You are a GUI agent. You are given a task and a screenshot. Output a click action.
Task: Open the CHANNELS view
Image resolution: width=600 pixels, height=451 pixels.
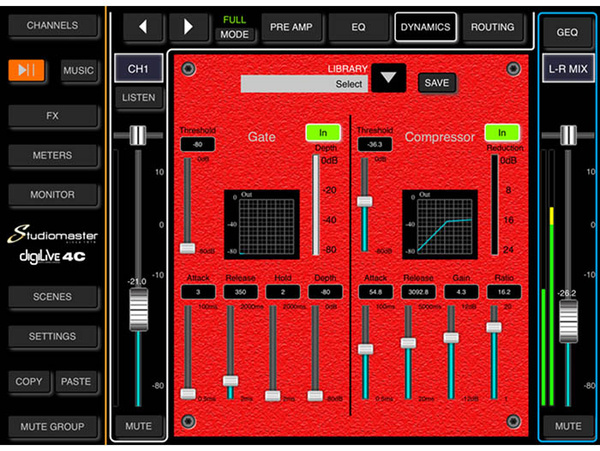(52, 25)
